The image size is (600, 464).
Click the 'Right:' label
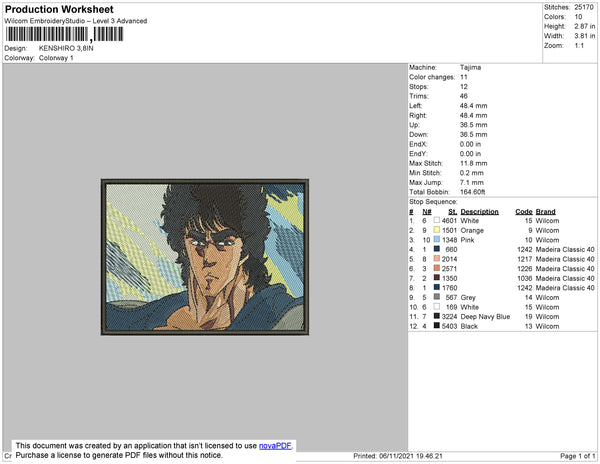coord(417,116)
